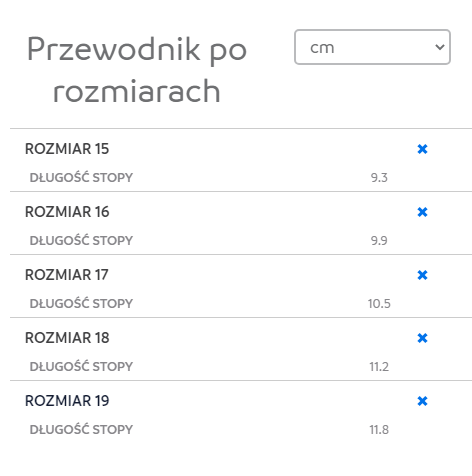Screen dimensions: 472x476
Task: Select the ROZMIAR 18 row header
Action: [67, 338]
